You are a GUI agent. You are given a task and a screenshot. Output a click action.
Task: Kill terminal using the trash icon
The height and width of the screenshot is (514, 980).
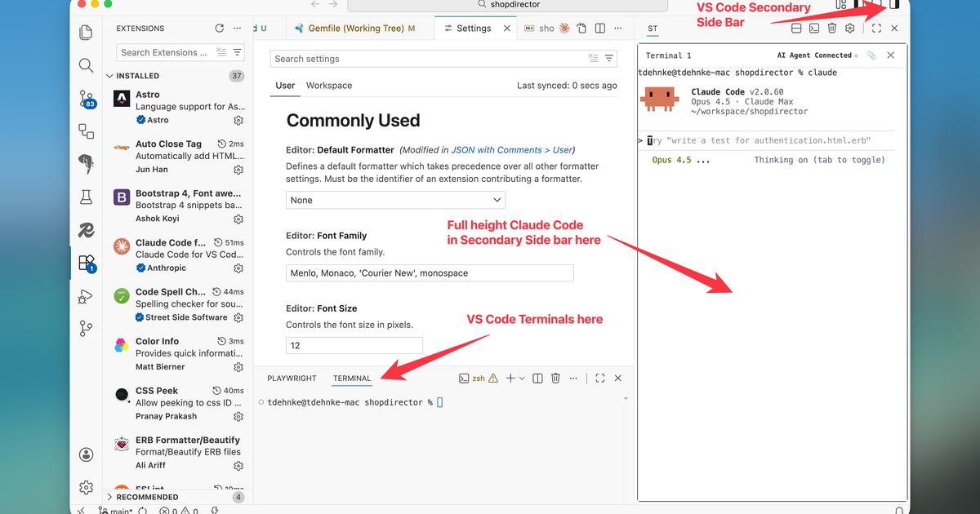pyautogui.click(x=555, y=379)
